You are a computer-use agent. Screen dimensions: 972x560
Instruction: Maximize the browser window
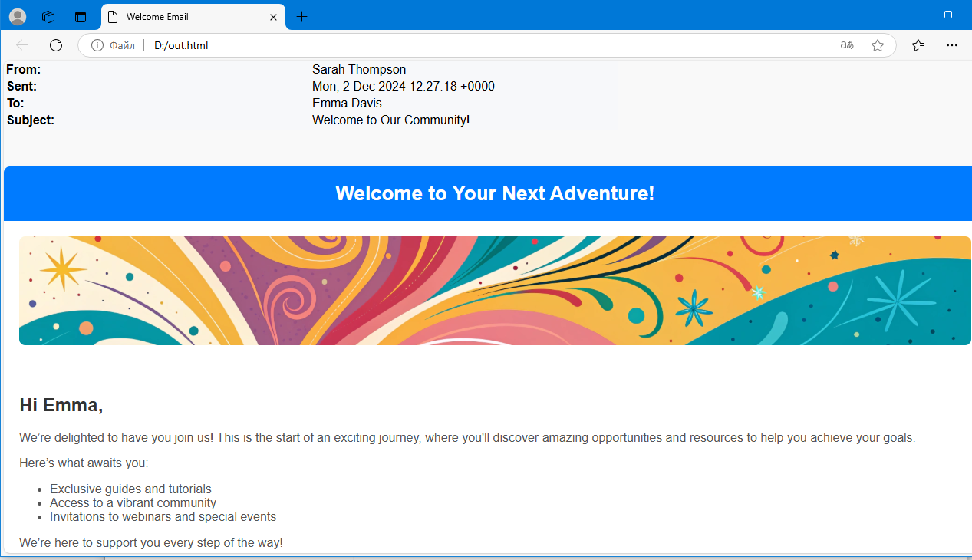click(948, 15)
